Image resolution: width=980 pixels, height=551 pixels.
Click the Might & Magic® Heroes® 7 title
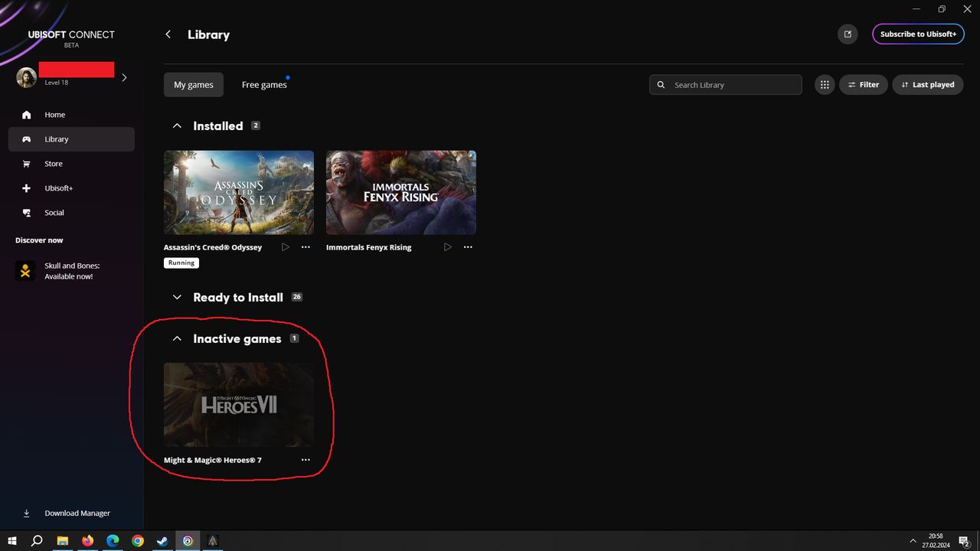213,460
